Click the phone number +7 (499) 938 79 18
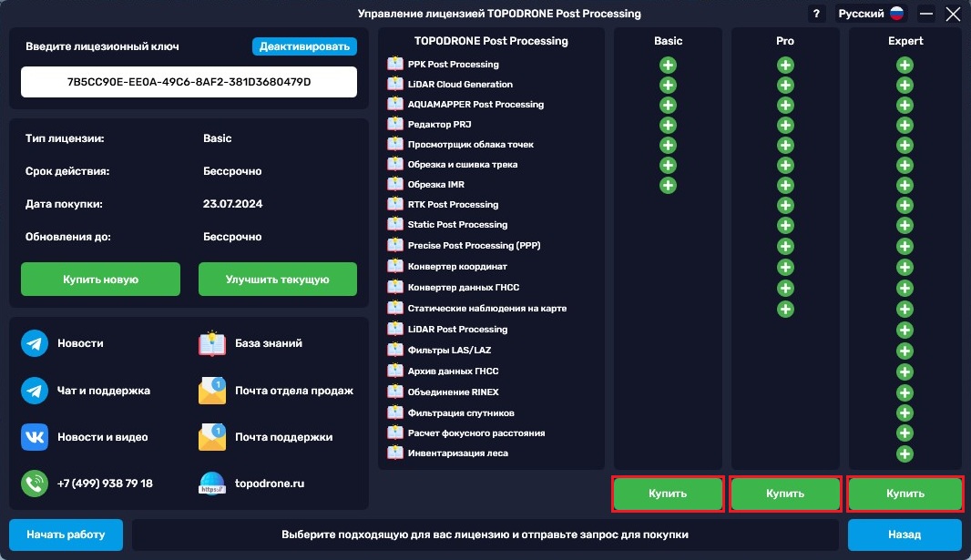Viewport: 971px width, 560px height. pos(105,484)
